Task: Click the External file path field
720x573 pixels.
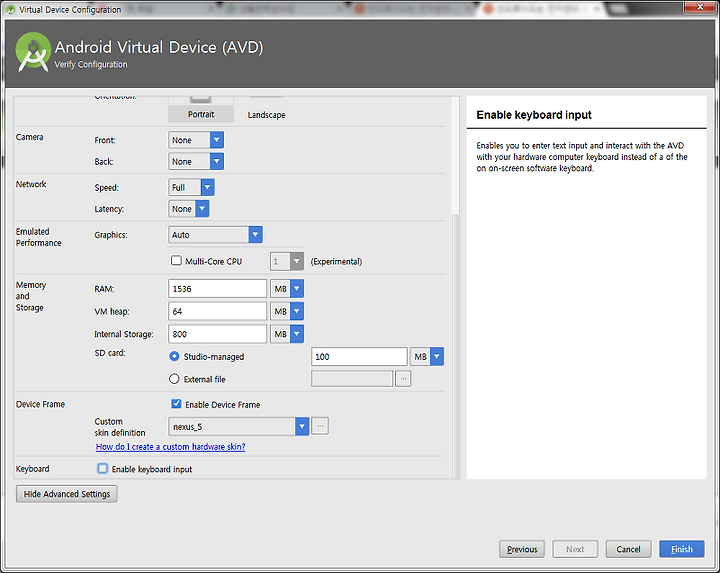Action: pos(352,379)
